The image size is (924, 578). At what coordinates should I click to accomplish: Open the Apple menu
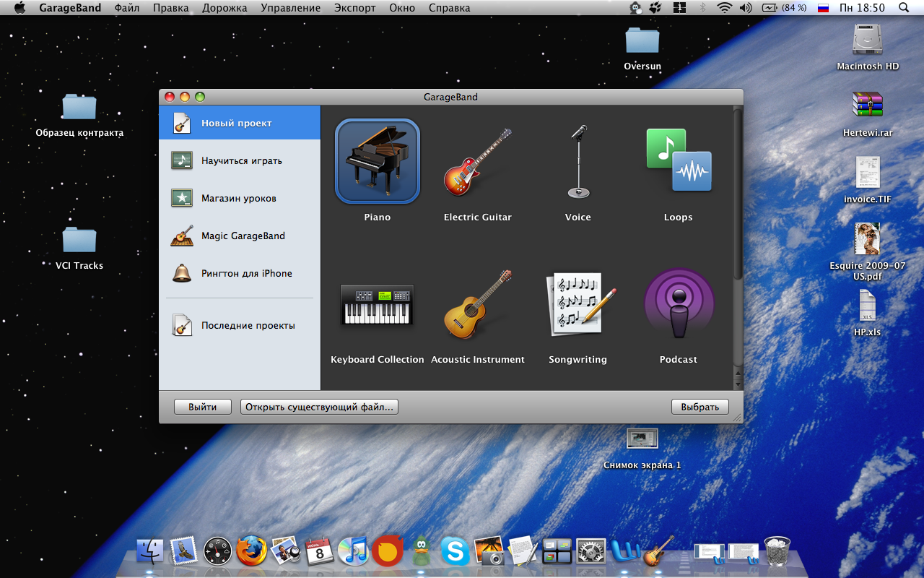[x=19, y=8]
